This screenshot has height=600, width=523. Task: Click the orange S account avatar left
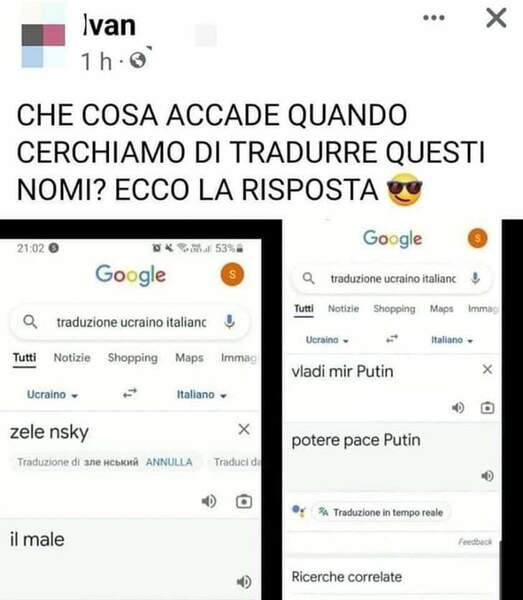(x=232, y=275)
